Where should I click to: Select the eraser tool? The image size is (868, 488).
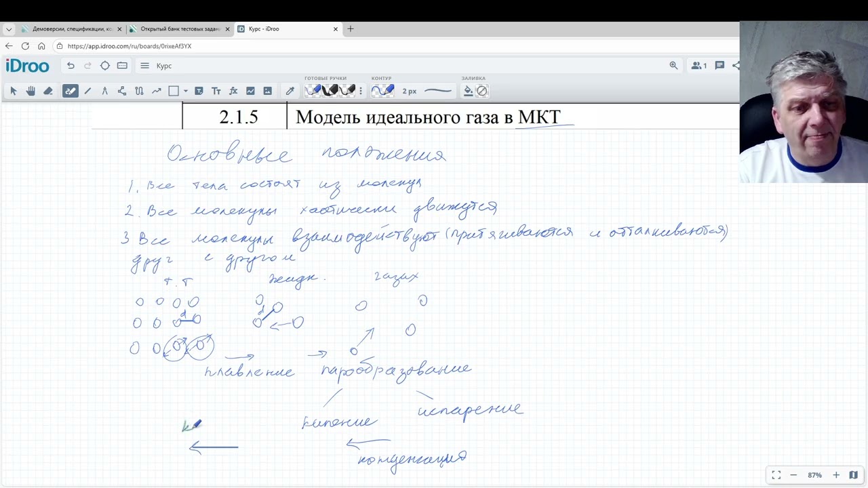[48, 91]
